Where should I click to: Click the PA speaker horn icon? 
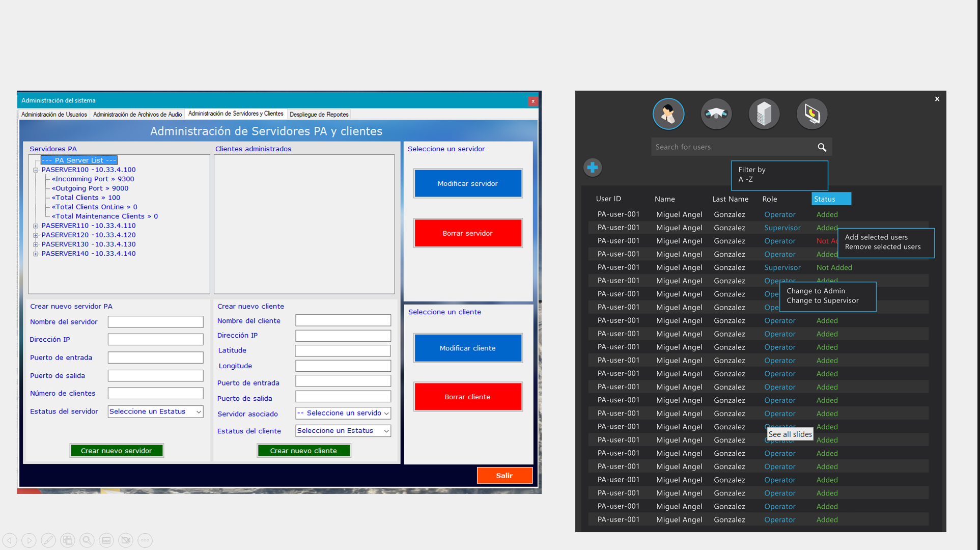pos(716,114)
